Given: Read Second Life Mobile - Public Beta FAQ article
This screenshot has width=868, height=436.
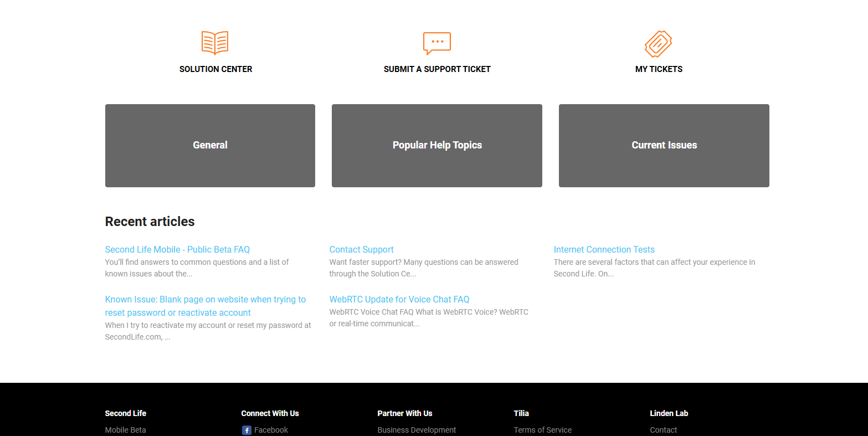Looking at the screenshot, I should [x=177, y=249].
